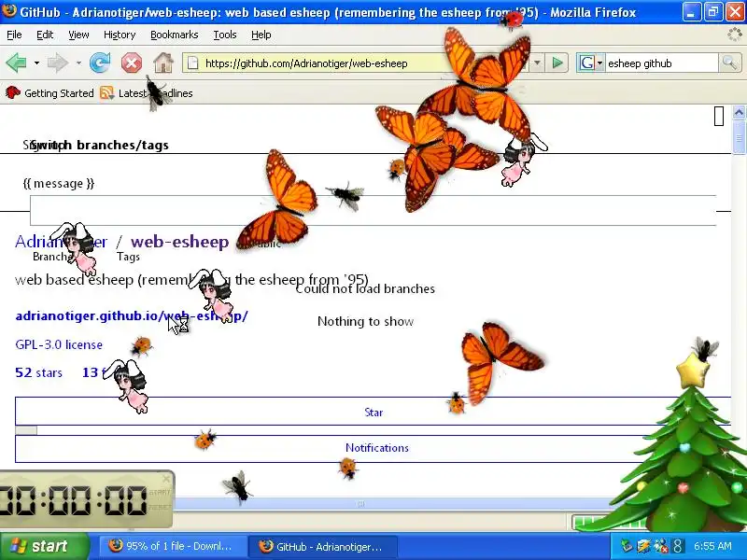The height and width of the screenshot is (560, 747).
Task: Visit adrianotiger.github.io/web-esheep/ link
Action: [132, 315]
